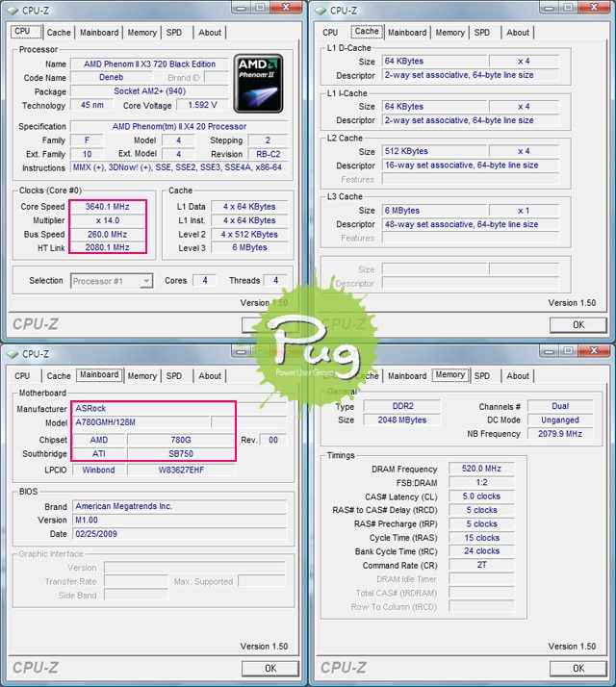Viewport: 616px width, 687px height.
Task: Open About tab in the ASRock motherboard window
Action: tap(210, 376)
